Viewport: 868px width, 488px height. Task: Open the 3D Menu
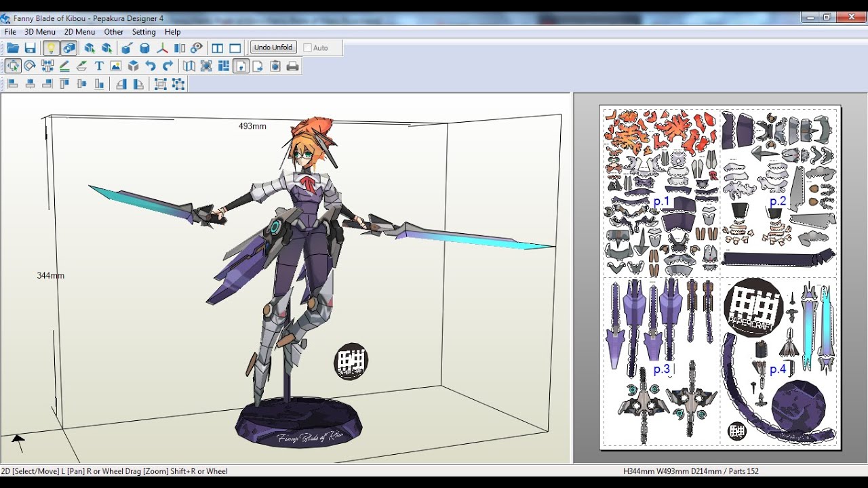[40, 32]
